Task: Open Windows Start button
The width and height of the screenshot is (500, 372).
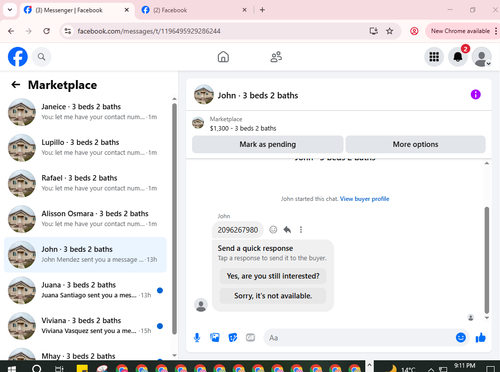Action: (11, 368)
